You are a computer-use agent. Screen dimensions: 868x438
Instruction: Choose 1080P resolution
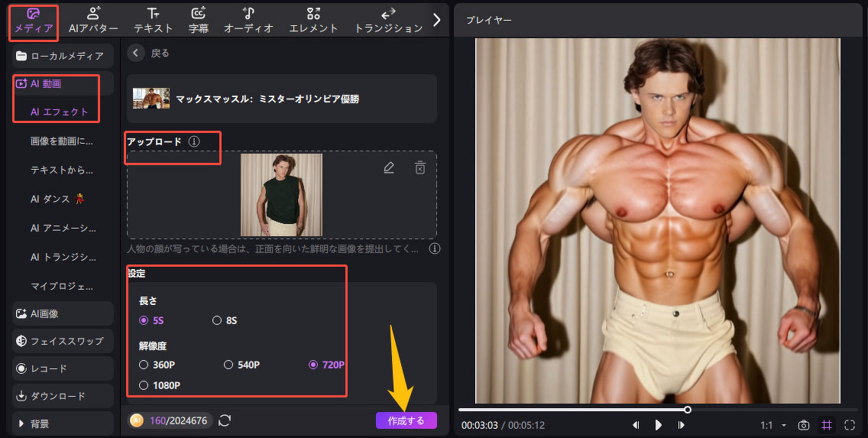pyautogui.click(x=144, y=385)
